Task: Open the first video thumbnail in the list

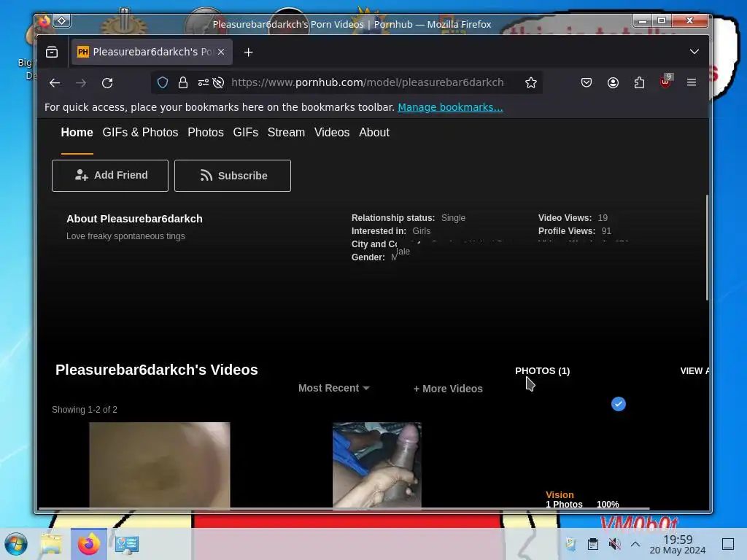Action: (x=160, y=465)
